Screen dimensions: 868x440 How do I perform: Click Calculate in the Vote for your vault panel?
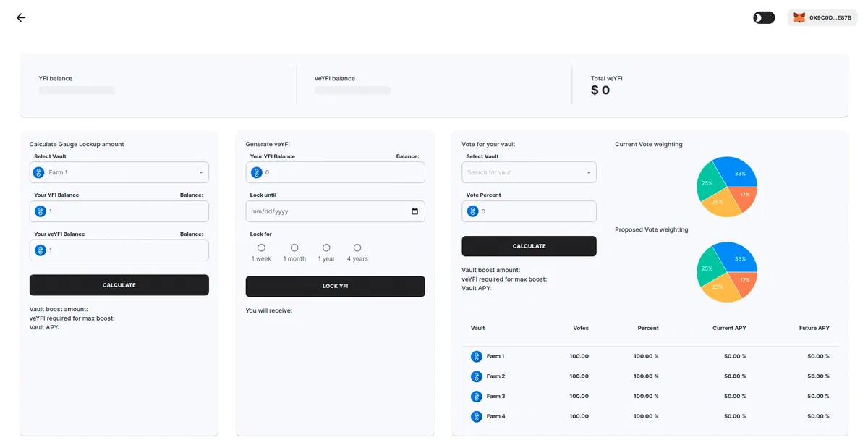529,246
